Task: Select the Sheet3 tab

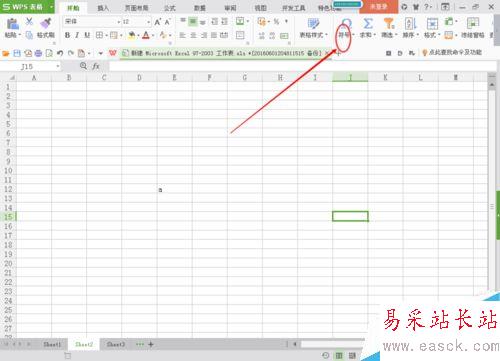Action: coord(116,344)
